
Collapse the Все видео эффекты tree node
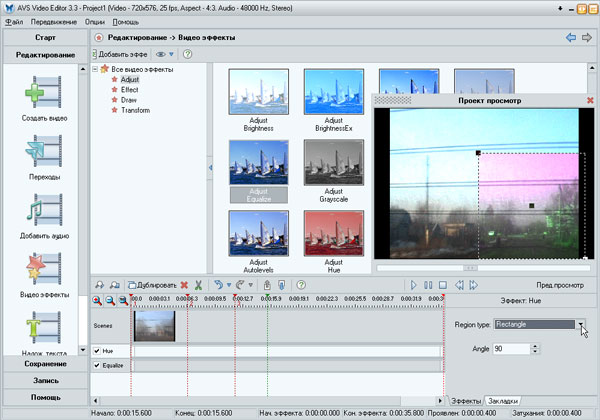pos(95,69)
